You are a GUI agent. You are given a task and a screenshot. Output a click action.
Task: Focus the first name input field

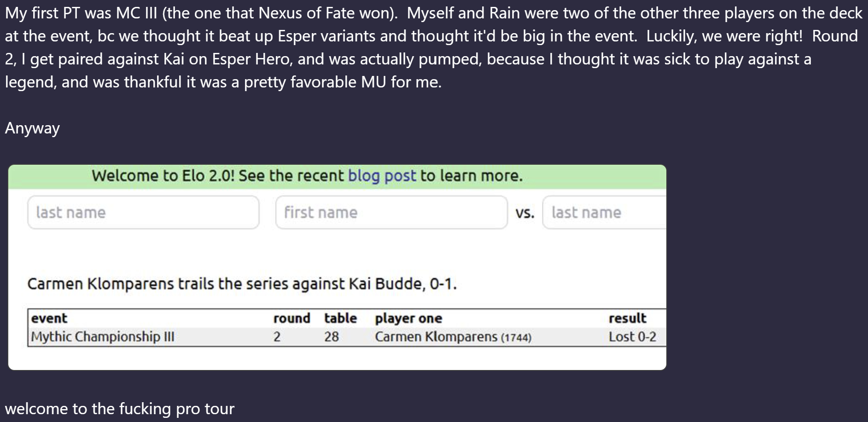(391, 213)
